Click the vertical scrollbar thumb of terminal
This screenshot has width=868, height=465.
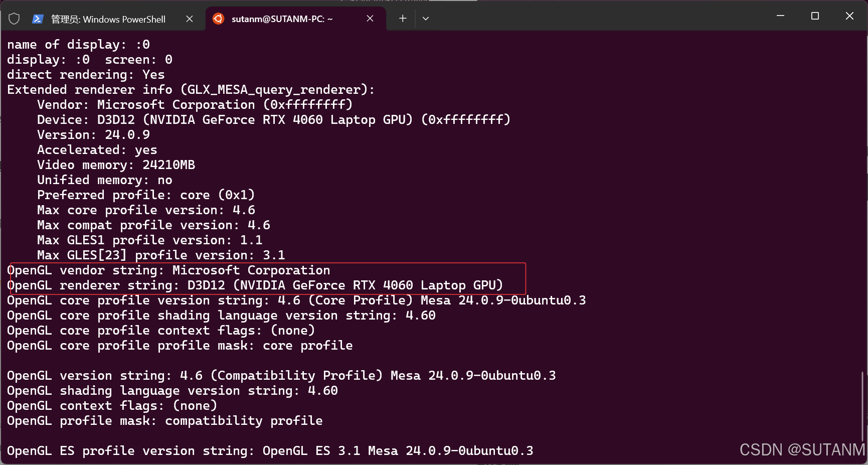(862, 406)
